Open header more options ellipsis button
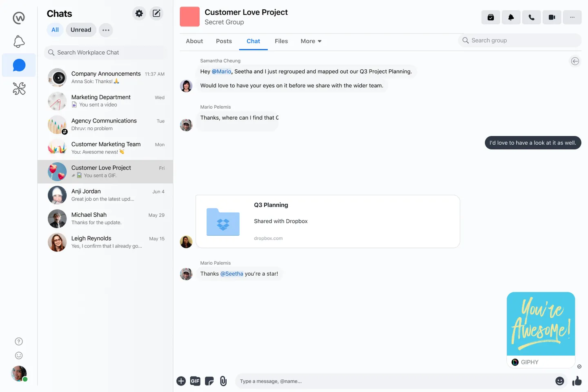This screenshot has width=588, height=392. pos(572,18)
